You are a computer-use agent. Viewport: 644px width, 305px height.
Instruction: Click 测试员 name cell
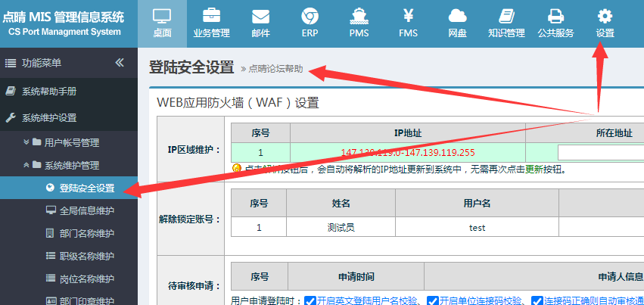click(341, 227)
